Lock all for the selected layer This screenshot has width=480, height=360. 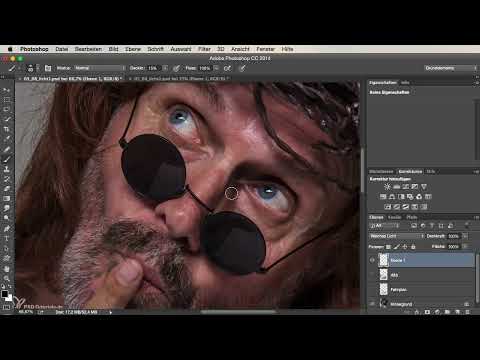pyautogui.click(x=413, y=247)
